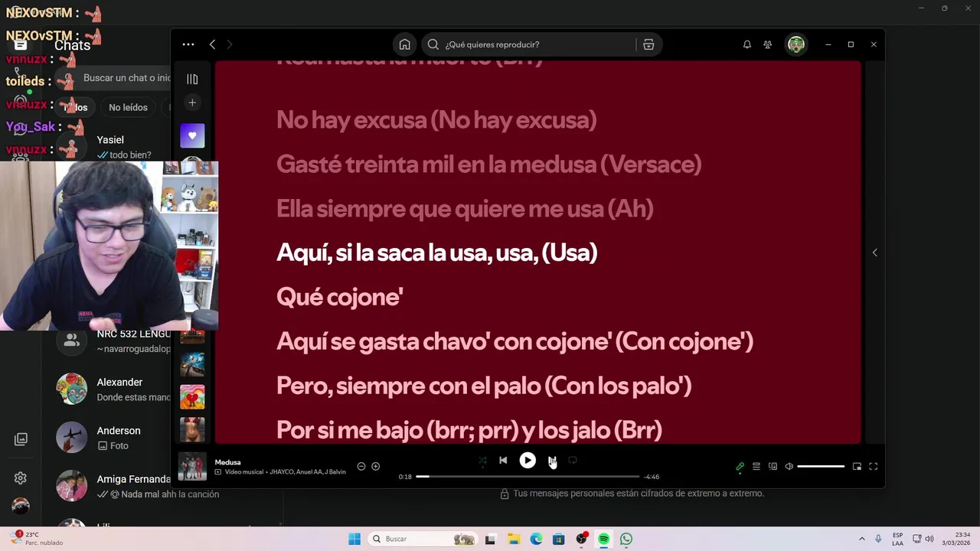
Task: Open Browse icon in search bar
Action: point(648,44)
